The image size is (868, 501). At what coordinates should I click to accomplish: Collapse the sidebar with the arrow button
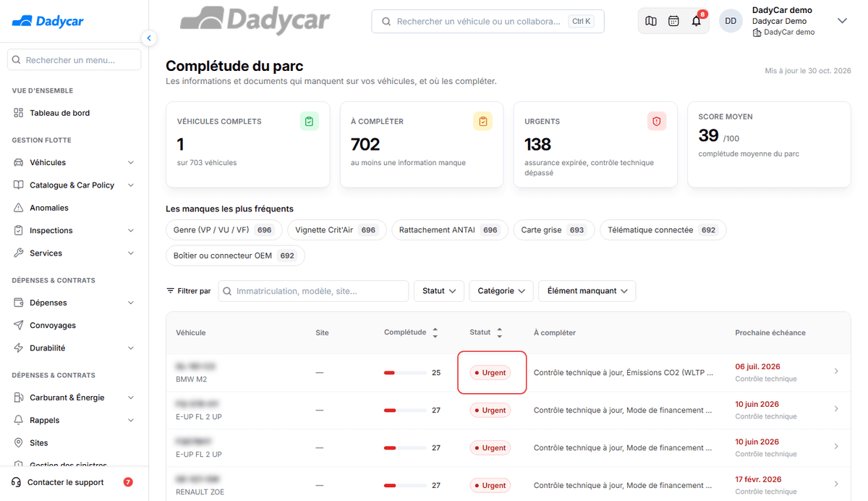(149, 38)
